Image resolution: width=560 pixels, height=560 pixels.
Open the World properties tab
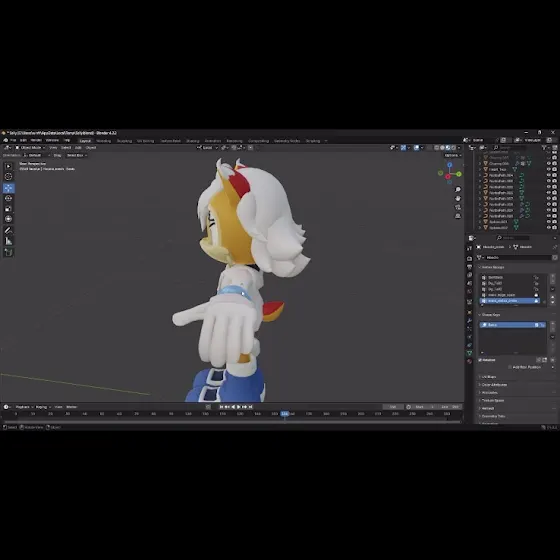point(469,292)
